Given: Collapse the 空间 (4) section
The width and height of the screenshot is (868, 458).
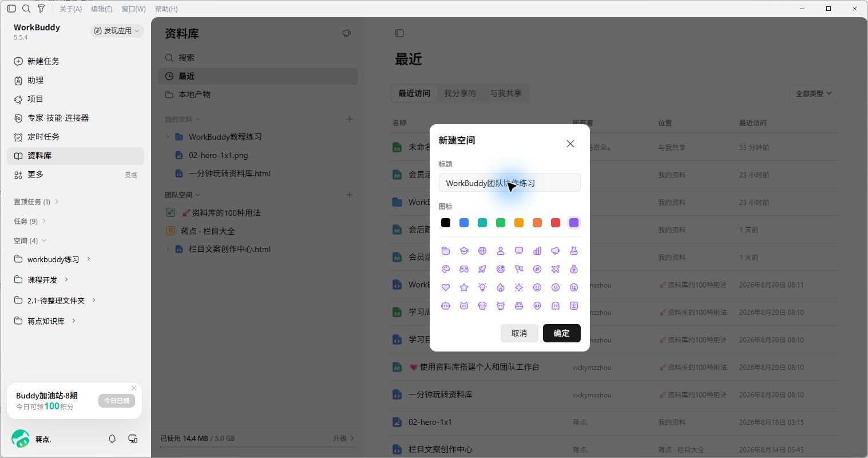Looking at the screenshot, I should point(44,240).
